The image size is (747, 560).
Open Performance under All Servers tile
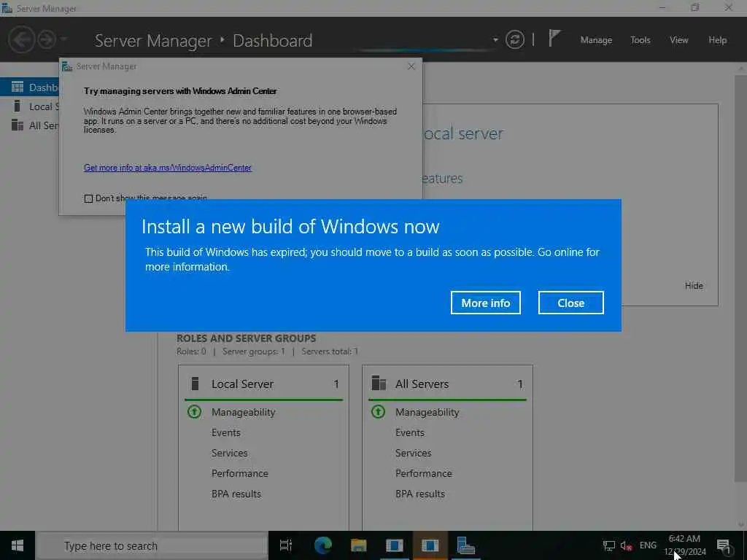click(424, 473)
